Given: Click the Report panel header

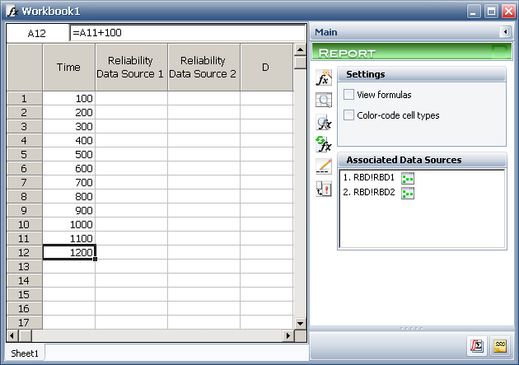Looking at the screenshot, I should [x=411, y=52].
